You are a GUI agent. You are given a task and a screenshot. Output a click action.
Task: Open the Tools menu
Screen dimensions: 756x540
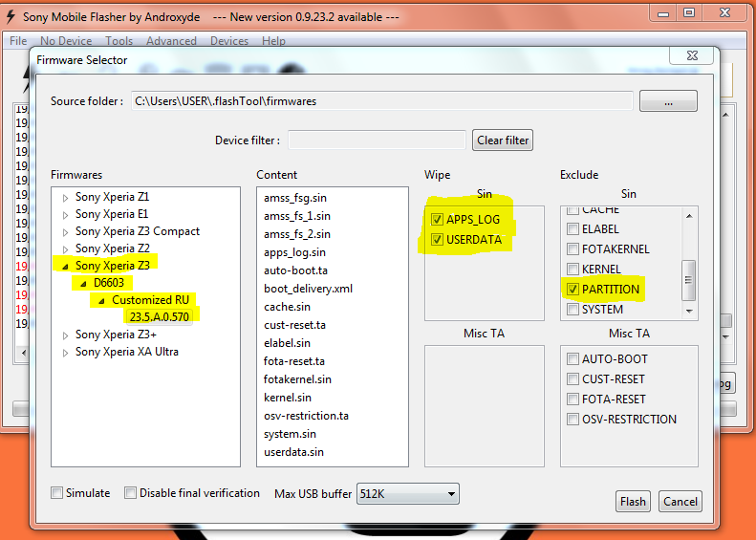click(x=119, y=41)
